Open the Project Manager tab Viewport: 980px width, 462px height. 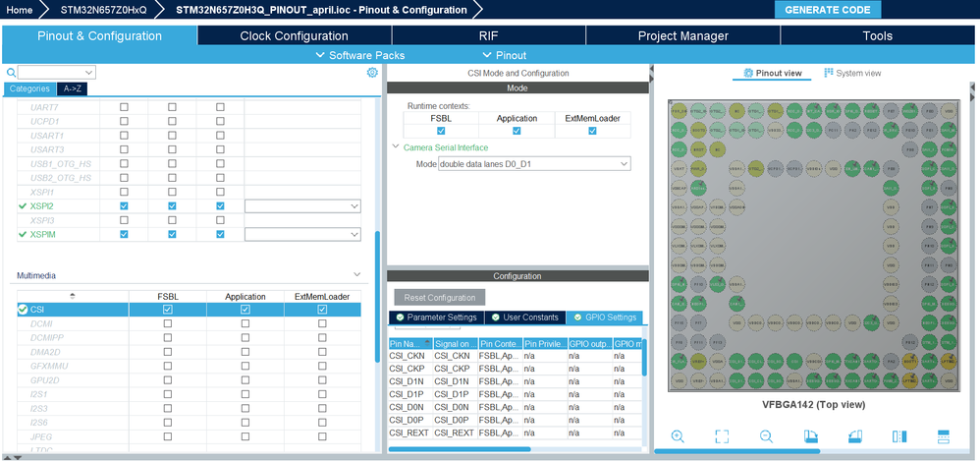tap(683, 35)
